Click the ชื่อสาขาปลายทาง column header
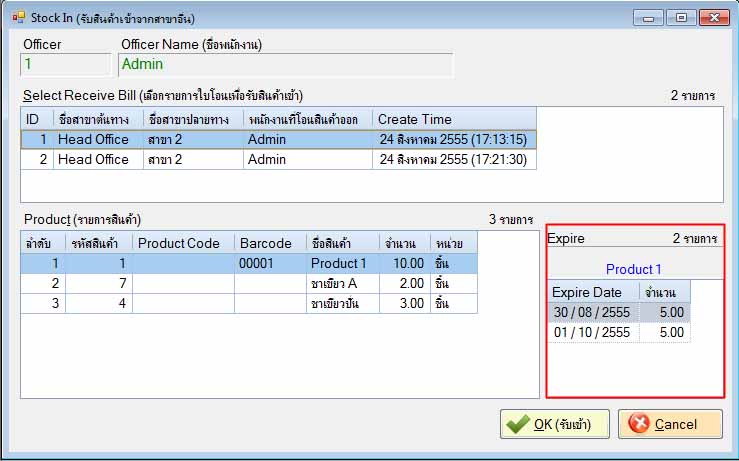 pyautogui.click(x=193, y=119)
